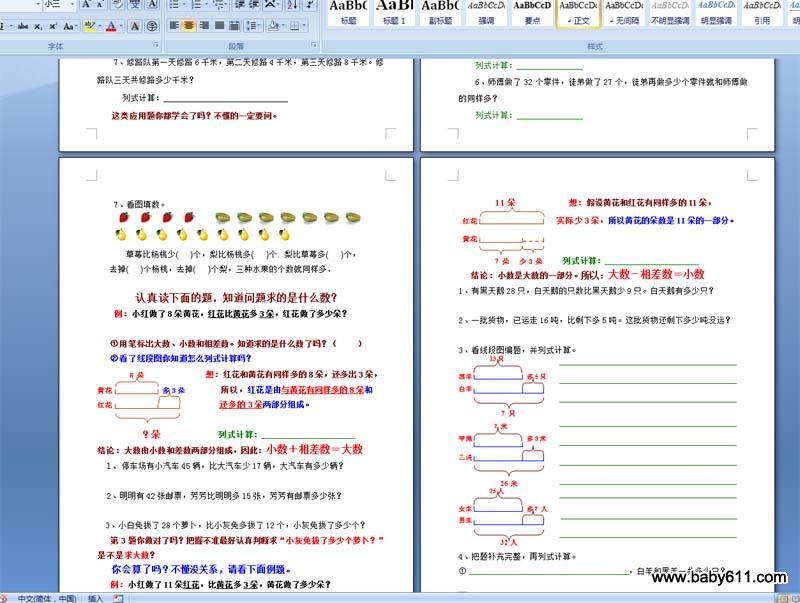
Task: Apply distributed alignment
Action: (x=235, y=26)
